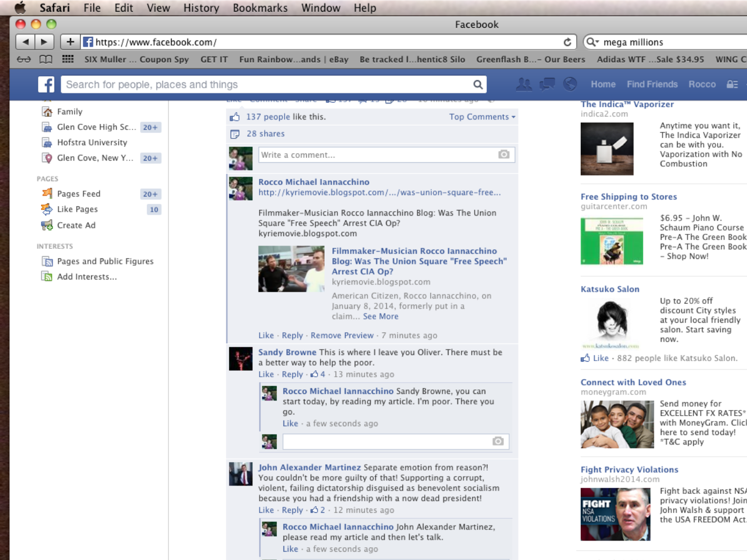
Task: Go back with Safari's back arrow
Action: (x=25, y=42)
